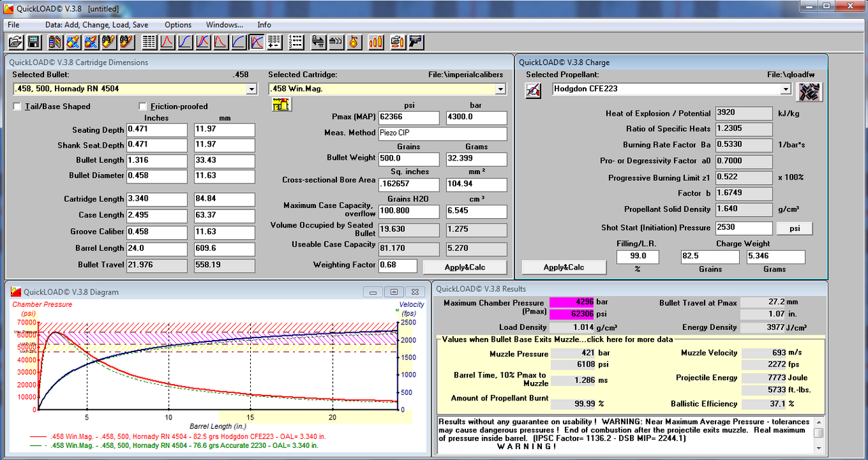Click yellow calculator icon below cartridge selector
The height and width of the screenshot is (460, 868).
click(x=281, y=104)
